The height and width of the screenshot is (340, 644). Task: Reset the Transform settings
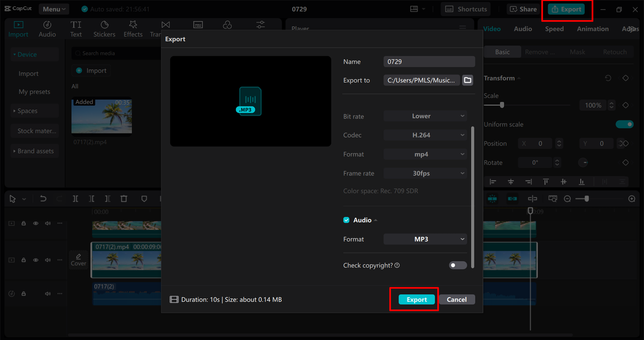point(608,78)
